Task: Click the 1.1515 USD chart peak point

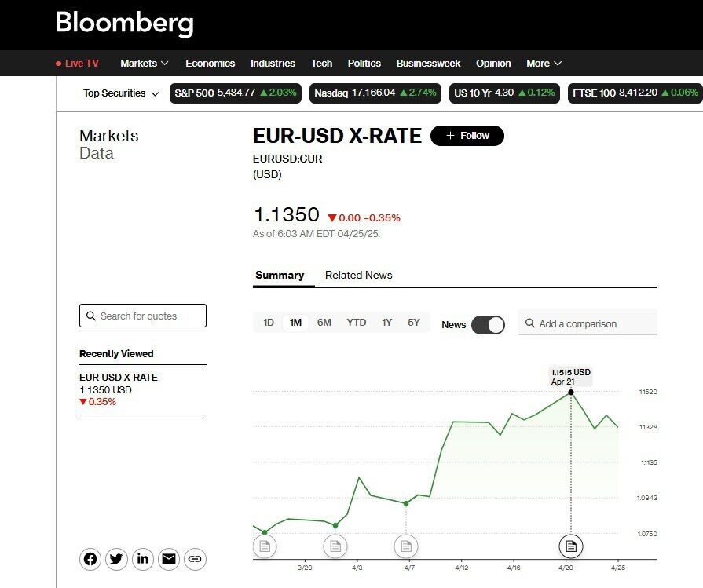Action: point(571,393)
